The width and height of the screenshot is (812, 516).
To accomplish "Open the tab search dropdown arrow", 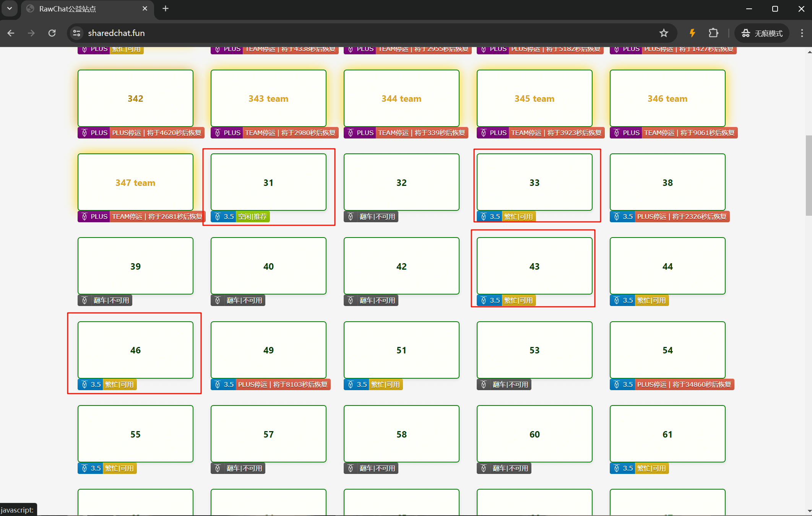I will (x=10, y=8).
